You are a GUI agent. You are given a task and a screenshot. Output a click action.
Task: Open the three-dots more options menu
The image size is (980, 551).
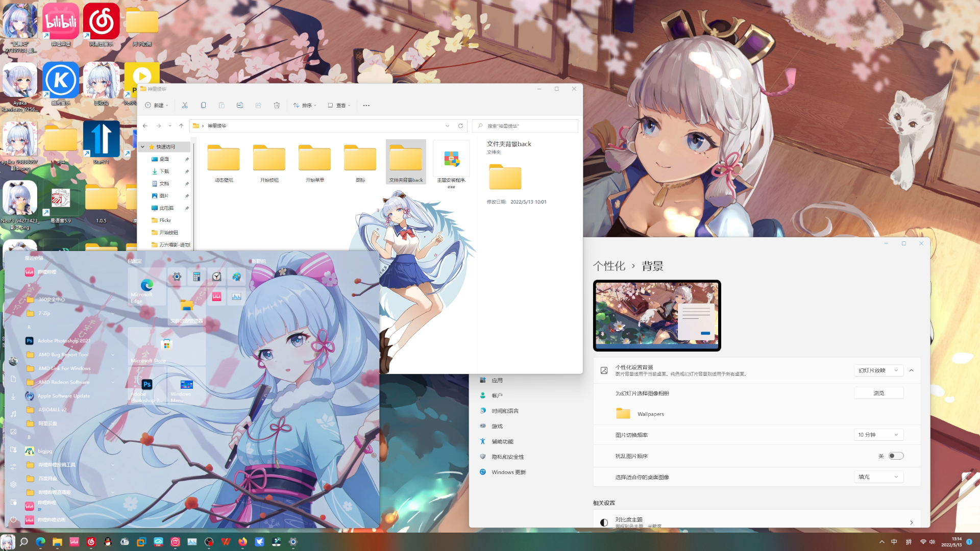point(366,105)
